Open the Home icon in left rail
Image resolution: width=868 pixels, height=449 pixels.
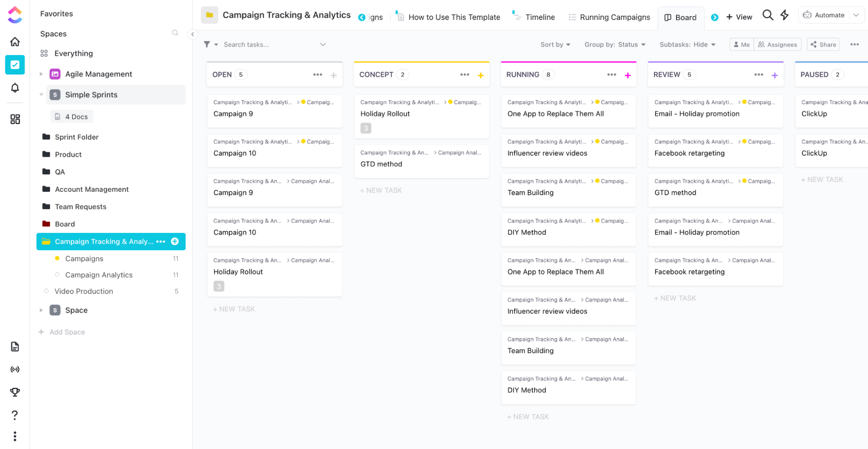(x=15, y=42)
